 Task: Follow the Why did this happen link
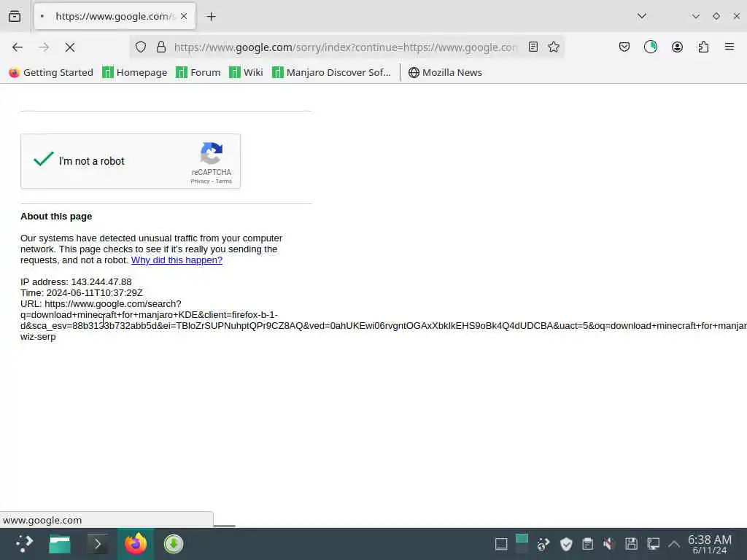(x=177, y=260)
